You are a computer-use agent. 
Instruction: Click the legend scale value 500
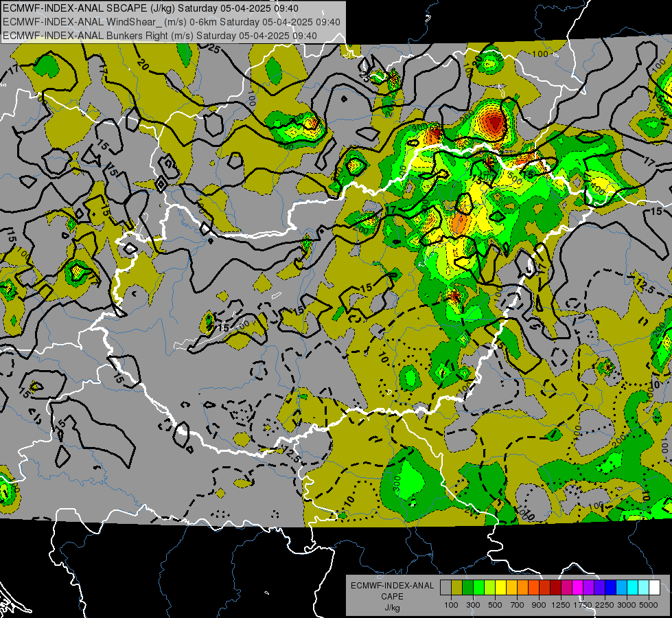coord(495,605)
